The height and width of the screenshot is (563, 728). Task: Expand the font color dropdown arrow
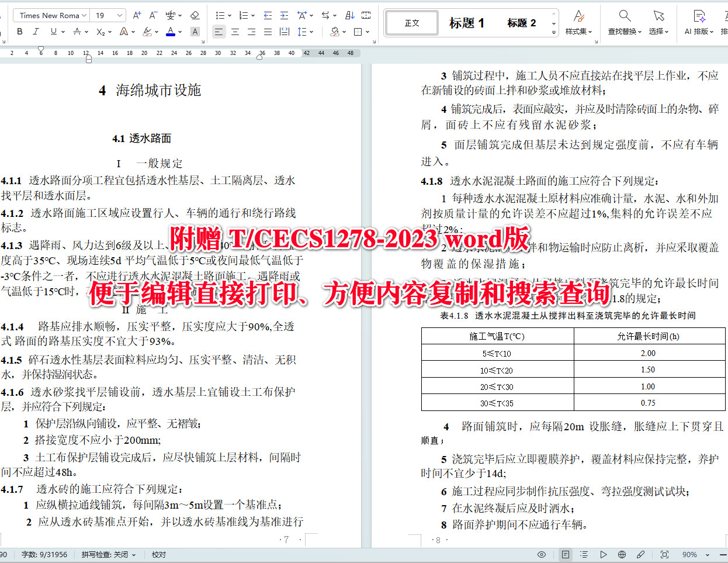pyautogui.click(x=180, y=32)
